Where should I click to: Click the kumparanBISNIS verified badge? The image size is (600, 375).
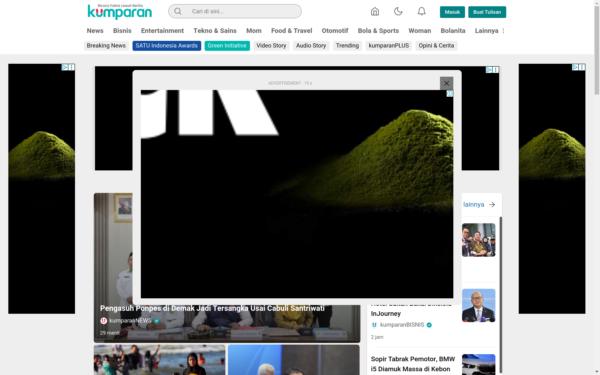point(429,325)
